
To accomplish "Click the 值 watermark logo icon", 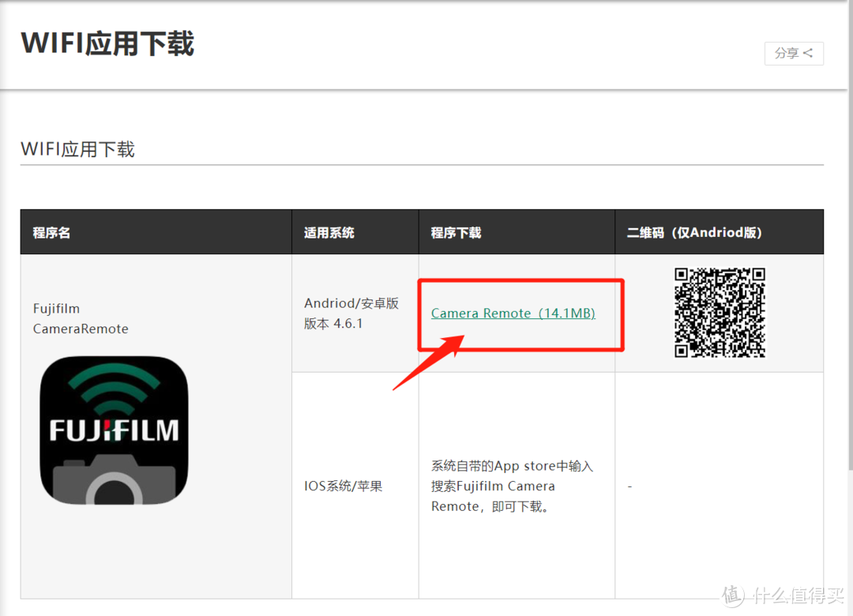I will 734,595.
